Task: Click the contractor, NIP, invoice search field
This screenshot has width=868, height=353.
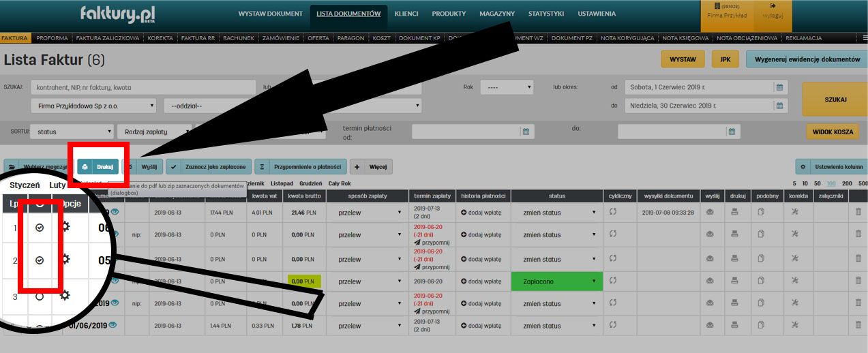Action: 142,87
